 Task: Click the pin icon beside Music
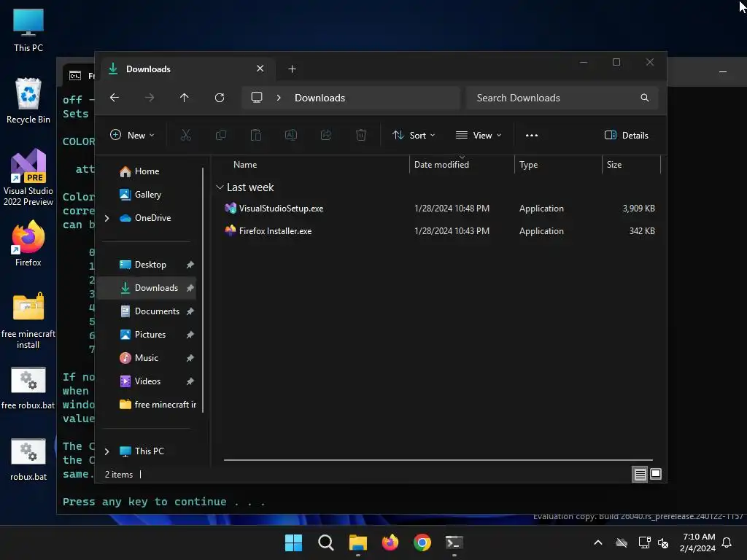click(190, 357)
